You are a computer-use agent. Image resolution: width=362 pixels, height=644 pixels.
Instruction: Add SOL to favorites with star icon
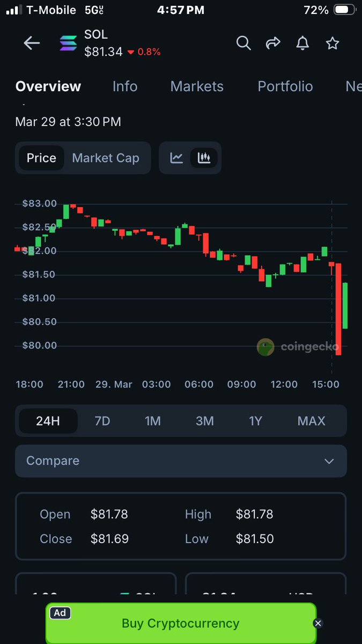coord(333,43)
